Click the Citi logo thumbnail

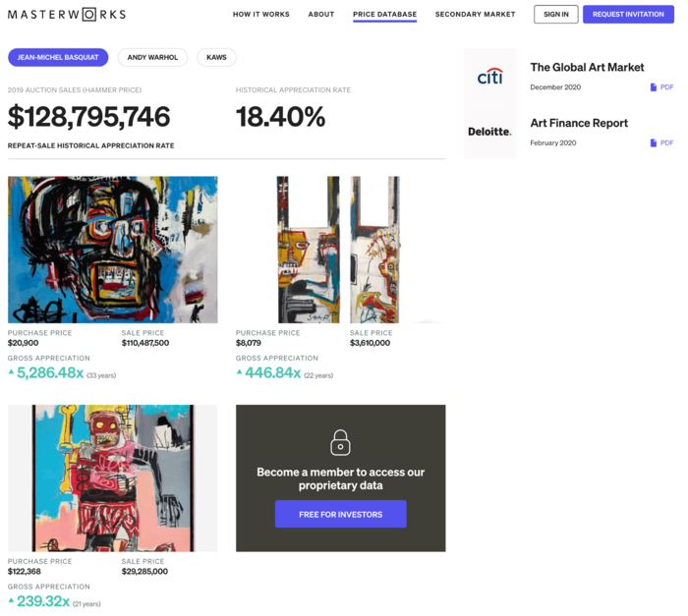pos(490,77)
